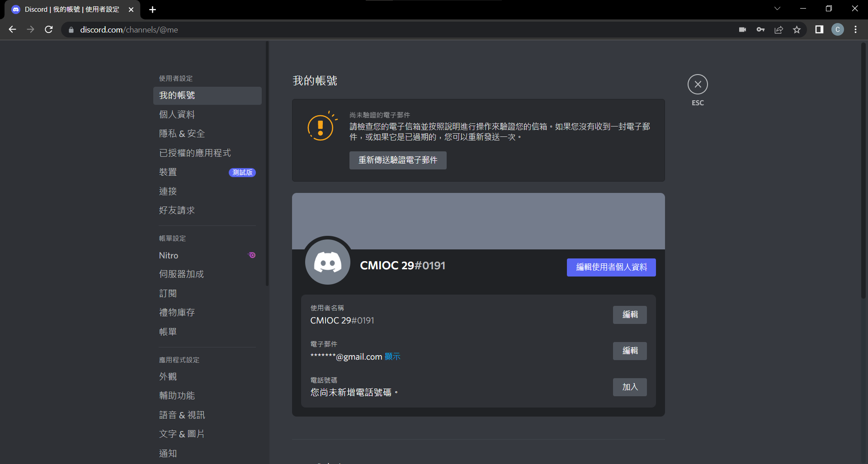Open 禮物庫存 settings
This screenshot has width=868, height=464.
[x=208, y=313]
